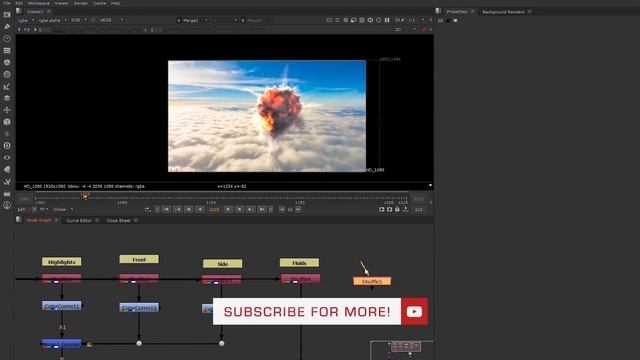640x360 pixels.
Task: Open the RGB display channels dropdown
Action: tap(79, 20)
